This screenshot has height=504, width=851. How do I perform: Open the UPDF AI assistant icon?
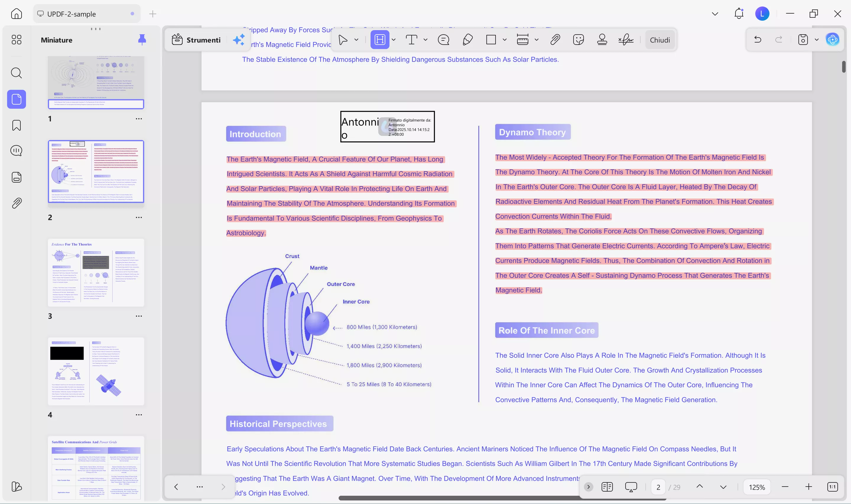(832, 40)
